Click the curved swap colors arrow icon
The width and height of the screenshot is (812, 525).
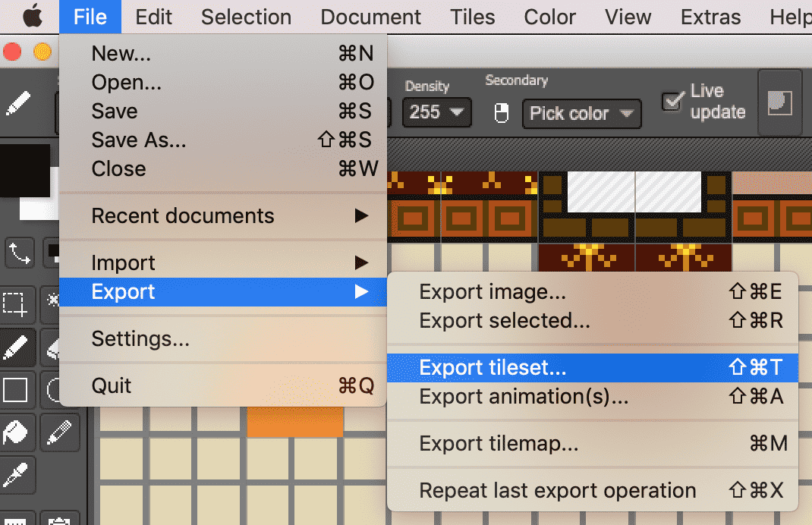click(18, 253)
